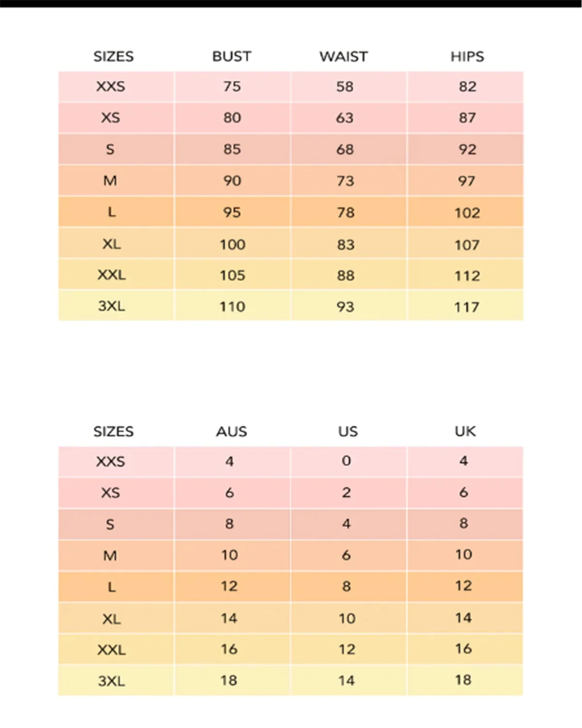Select waist value 58 for XXS
The width and height of the screenshot is (582, 728).
coord(345,86)
